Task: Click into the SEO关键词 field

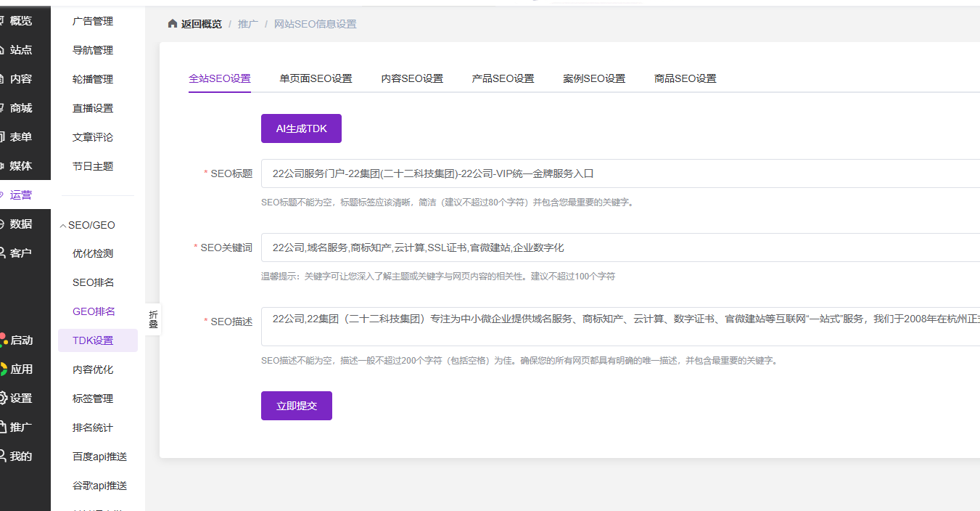Action: 620,248
